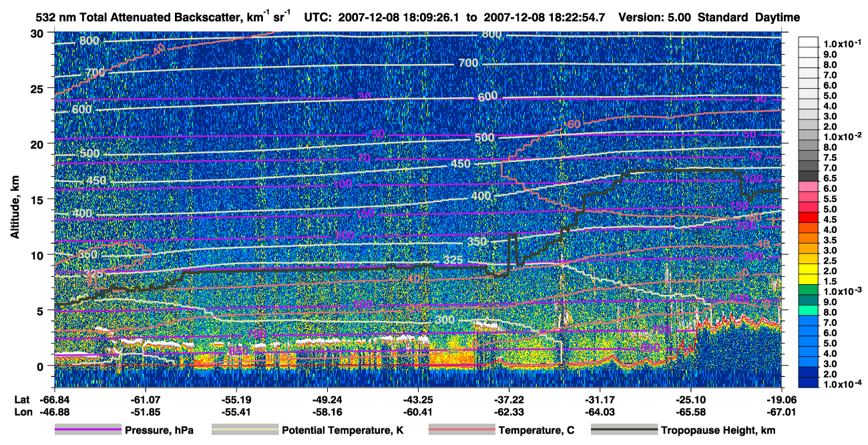868x445 pixels.
Task: Click the white '300' potential temperature contour label
Action: [445, 321]
